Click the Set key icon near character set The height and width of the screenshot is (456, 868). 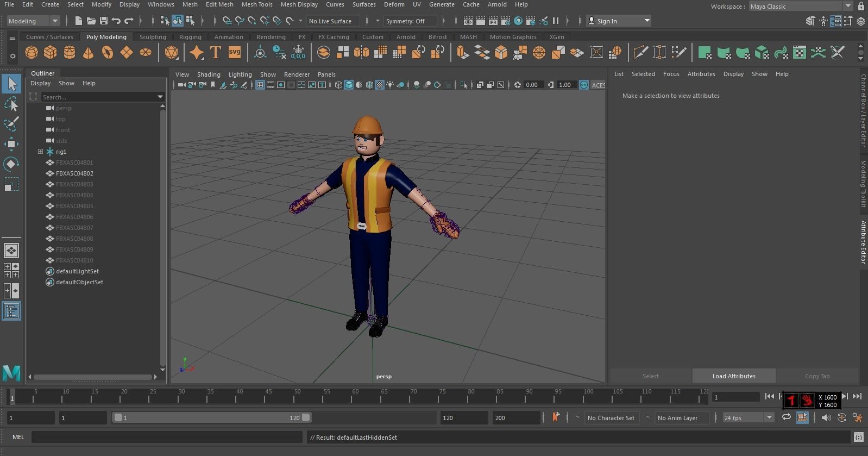click(x=556, y=417)
